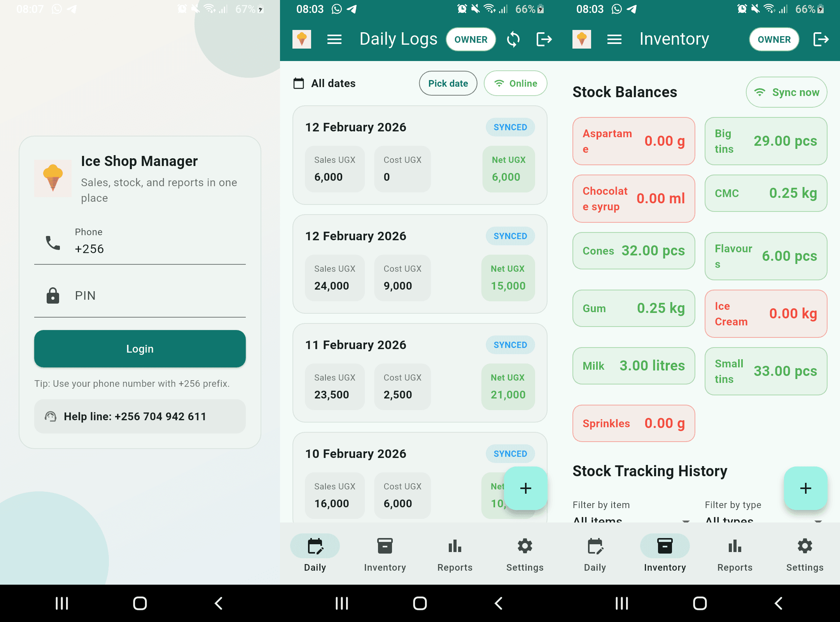Image resolution: width=840 pixels, height=622 pixels.
Task: Open the navigation drawer on Daily Logs
Action: [334, 39]
